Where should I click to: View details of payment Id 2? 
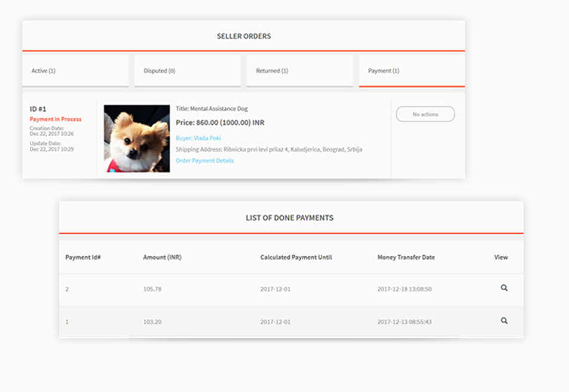tap(504, 288)
